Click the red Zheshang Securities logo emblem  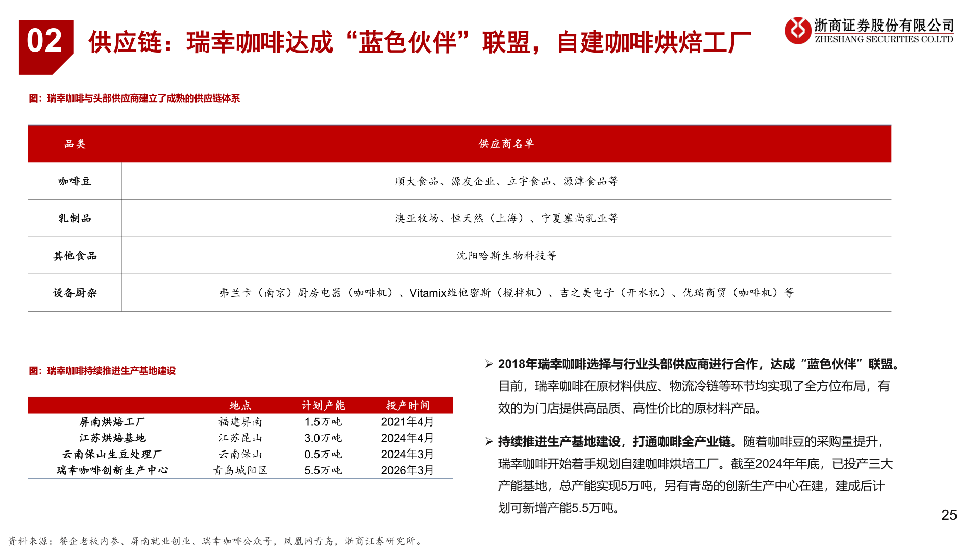[x=797, y=30]
